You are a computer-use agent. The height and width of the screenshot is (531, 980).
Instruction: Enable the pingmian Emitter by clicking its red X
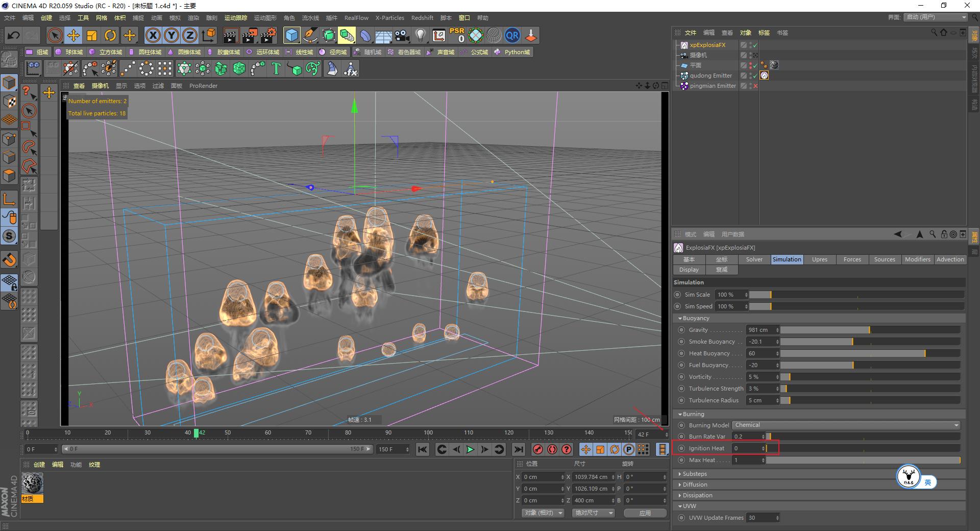(x=754, y=86)
